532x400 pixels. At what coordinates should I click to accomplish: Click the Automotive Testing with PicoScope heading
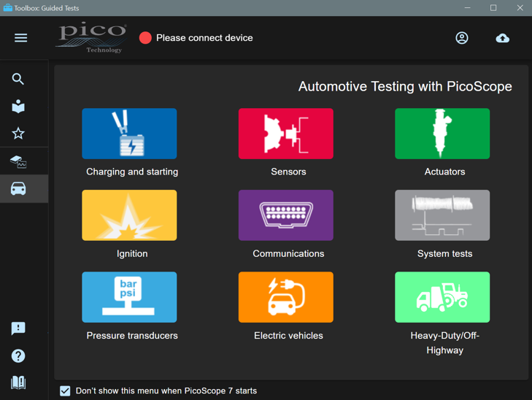(405, 87)
